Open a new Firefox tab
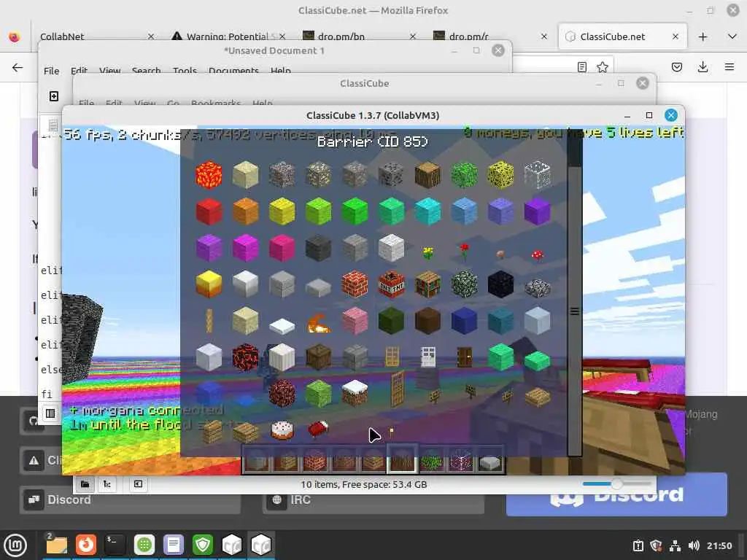The height and width of the screenshot is (560, 747). tap(703, 36)
